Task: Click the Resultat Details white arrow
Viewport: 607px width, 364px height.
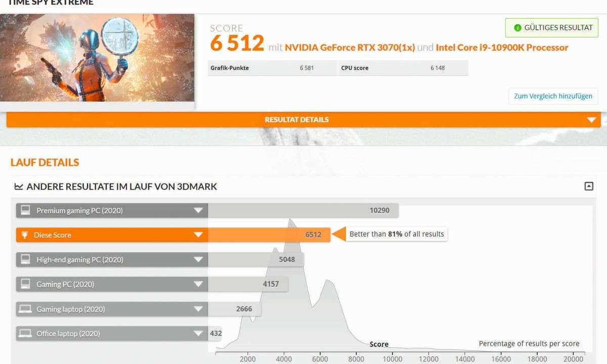Action: (x=591, y=120)
